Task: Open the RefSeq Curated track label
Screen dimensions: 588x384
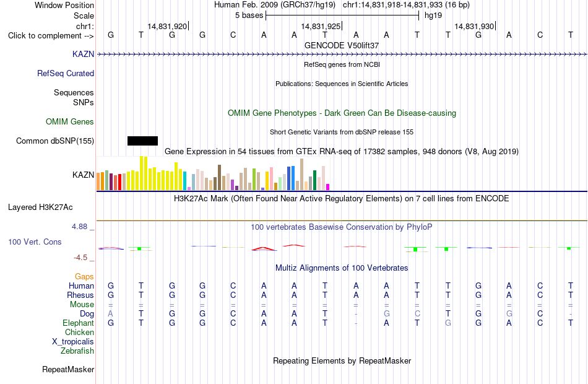Action: [x=66, y=73]
